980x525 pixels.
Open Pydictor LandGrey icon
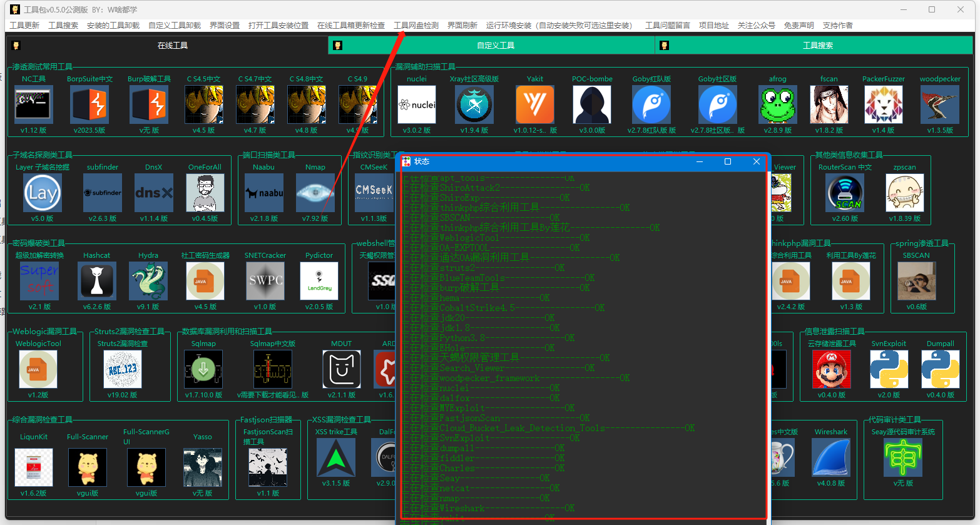(319, 281)
